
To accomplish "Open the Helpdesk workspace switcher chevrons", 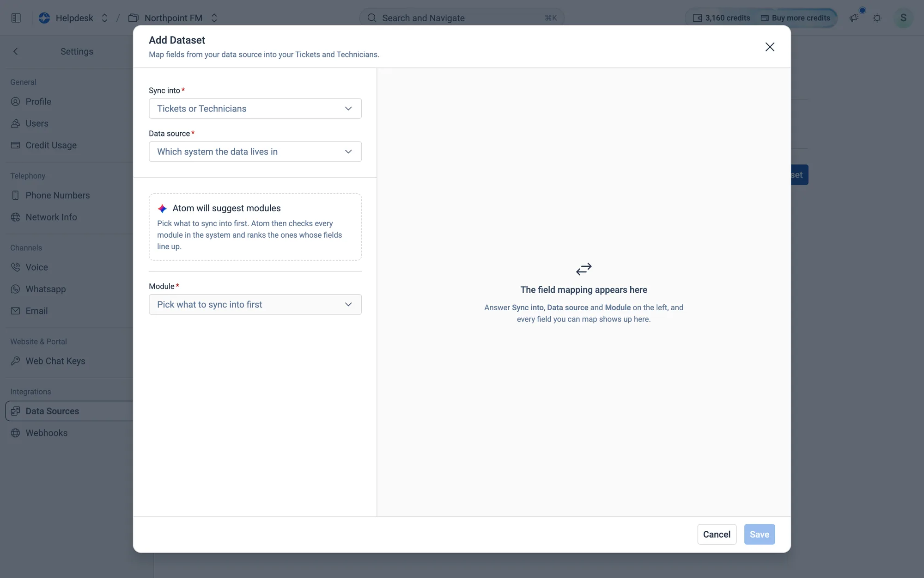I will click(x=104, y=18).
